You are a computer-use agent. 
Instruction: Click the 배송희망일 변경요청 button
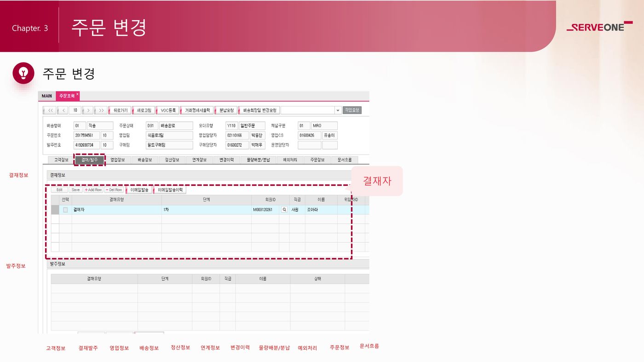260,110
